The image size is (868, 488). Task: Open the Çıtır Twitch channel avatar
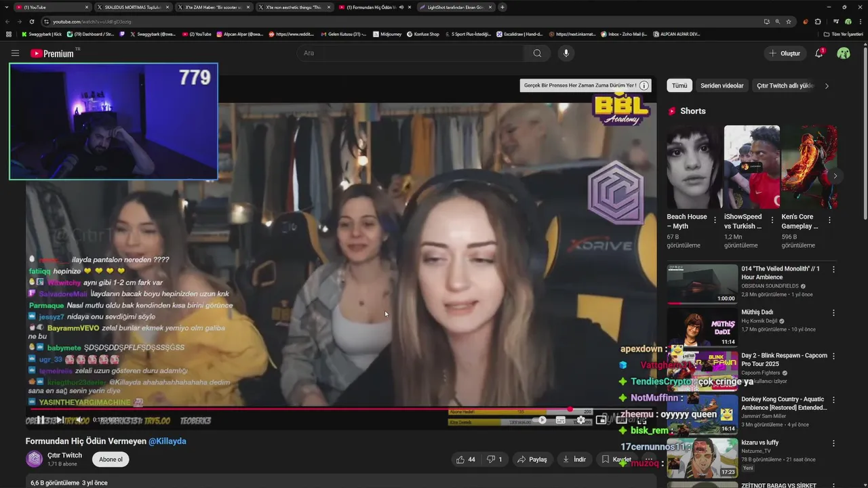click(x=34, y=459)
